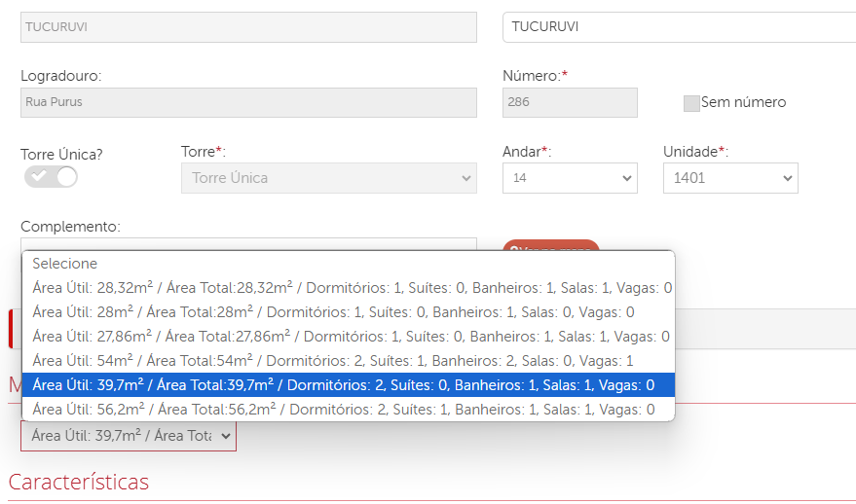Click the grayed TUCURUVI field on left
This screenshot has width=856, height=504.
(248, 27)
